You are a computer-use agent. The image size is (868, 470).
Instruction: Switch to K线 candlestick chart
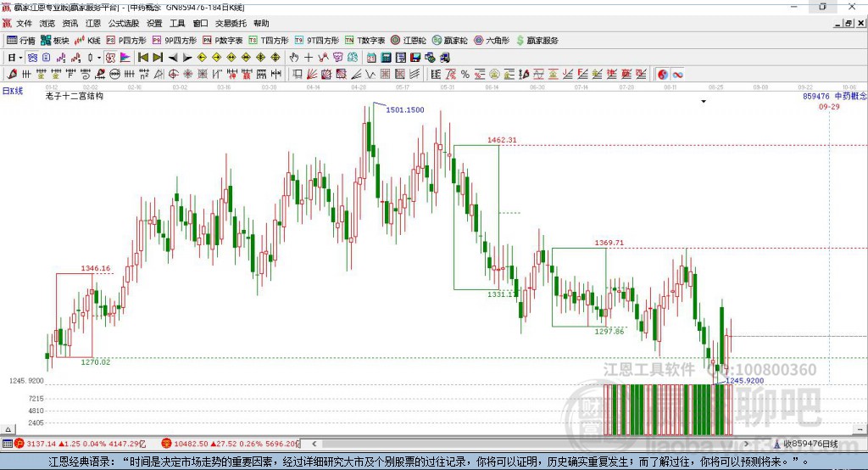pos(87,41)
